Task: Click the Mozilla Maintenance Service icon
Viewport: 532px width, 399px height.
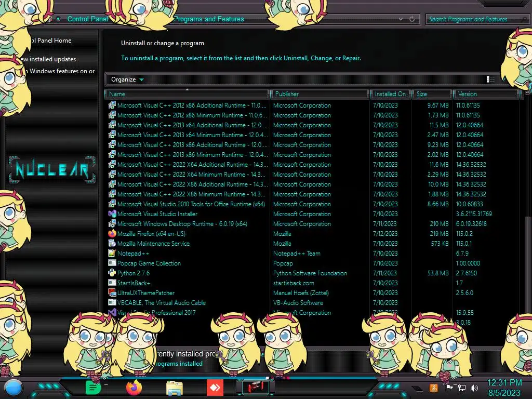Action: click(x=112, y=243)
